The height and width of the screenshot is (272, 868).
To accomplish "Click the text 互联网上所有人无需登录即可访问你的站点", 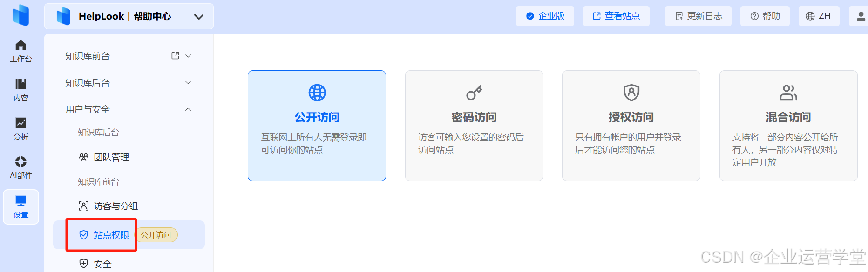I will 314,144.
